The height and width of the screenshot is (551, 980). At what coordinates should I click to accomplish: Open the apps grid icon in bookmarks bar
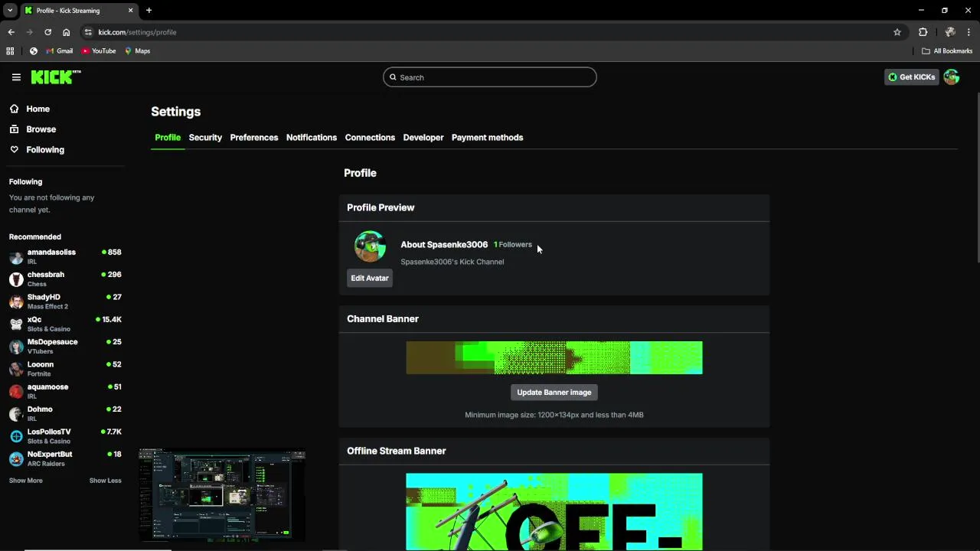pos(10,51)
